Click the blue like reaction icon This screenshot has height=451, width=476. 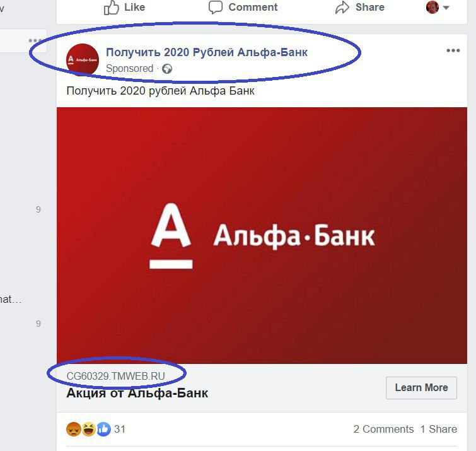tap(104, 429)
